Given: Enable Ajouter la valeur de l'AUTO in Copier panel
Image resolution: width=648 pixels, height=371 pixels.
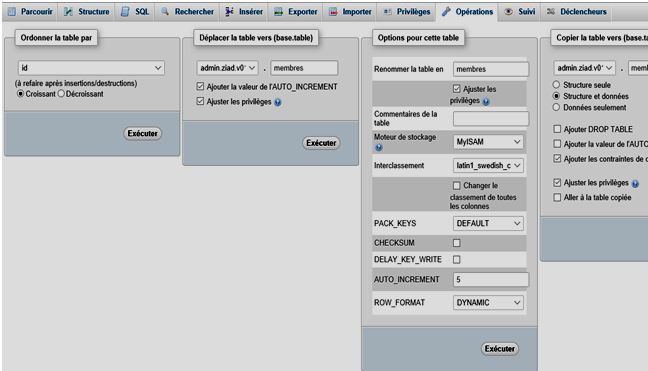Looking at the screenshot, I should (557, 144).
